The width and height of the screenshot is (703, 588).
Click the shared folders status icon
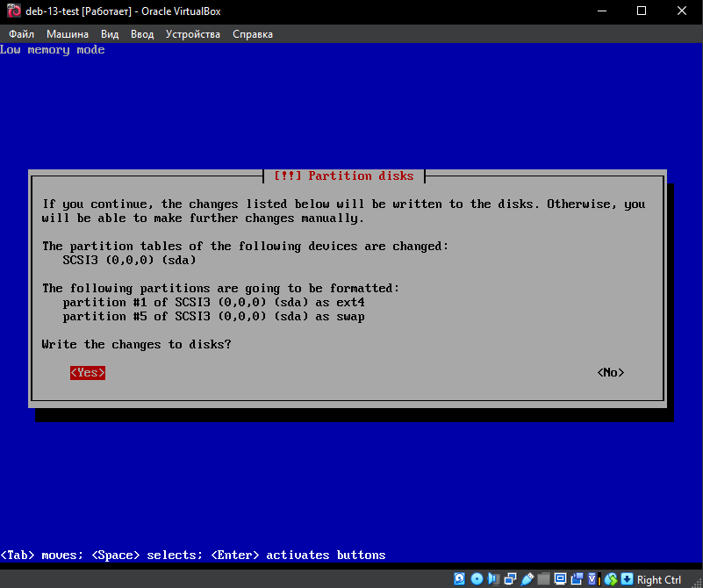pos(544,579)
